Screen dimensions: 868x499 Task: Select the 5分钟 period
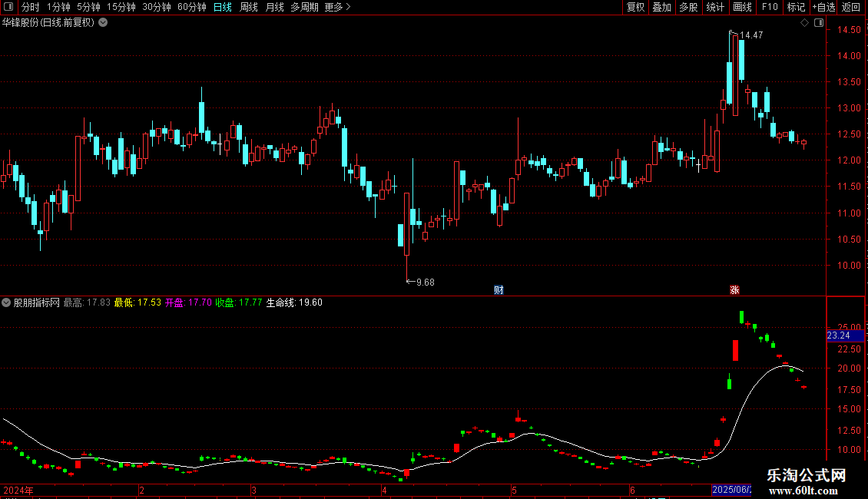(88, 7)
